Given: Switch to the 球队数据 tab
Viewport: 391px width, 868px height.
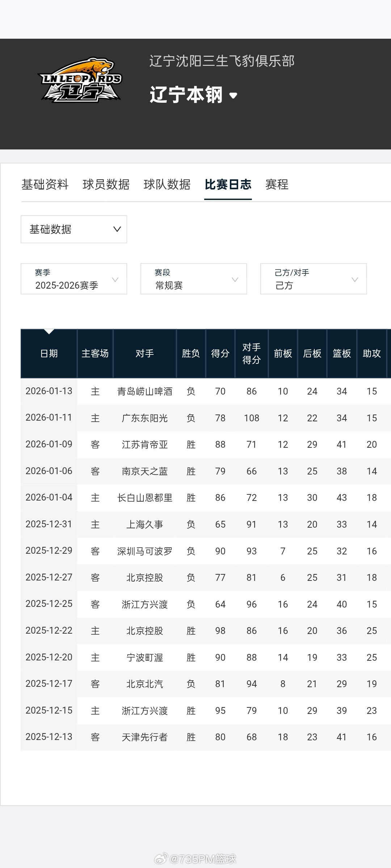Looking at the screenshot, I should [167, 184].
